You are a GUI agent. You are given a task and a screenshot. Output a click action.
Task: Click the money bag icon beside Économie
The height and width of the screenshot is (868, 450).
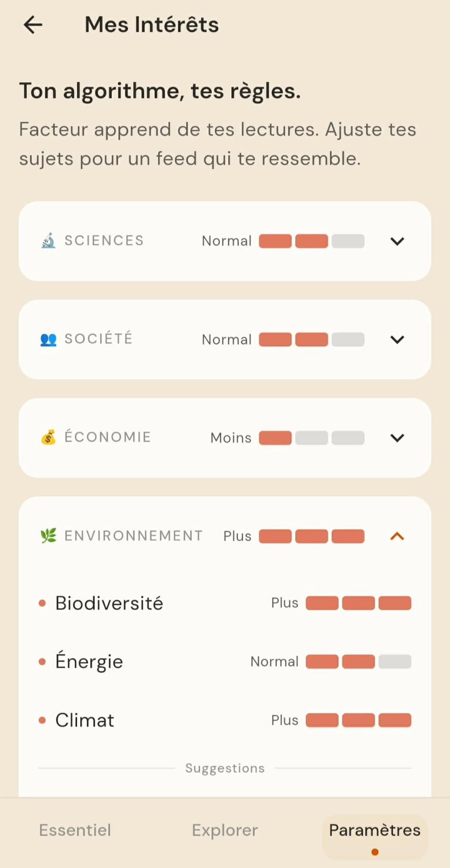(x=48, y=438)
